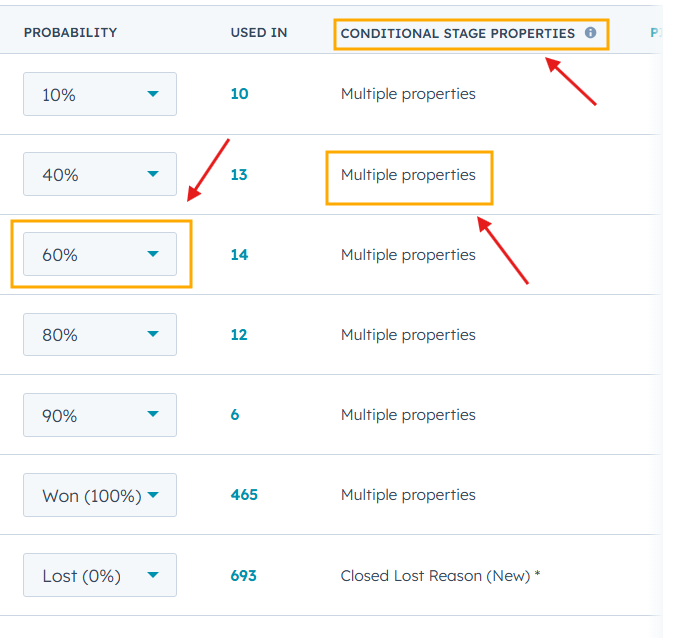This screenshot has width=679, height=638.
Task: Click the Used In count 6 link
Action: coord(235,415)
